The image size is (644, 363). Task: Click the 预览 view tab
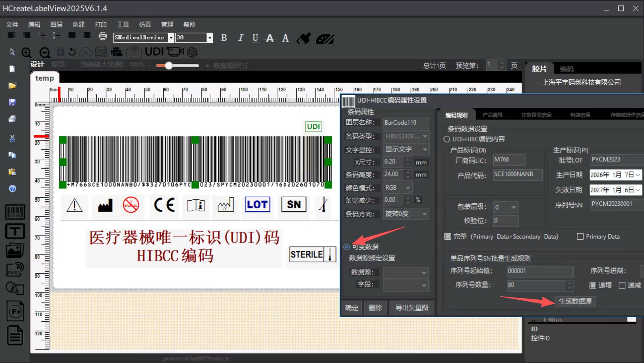click(58, 65)
